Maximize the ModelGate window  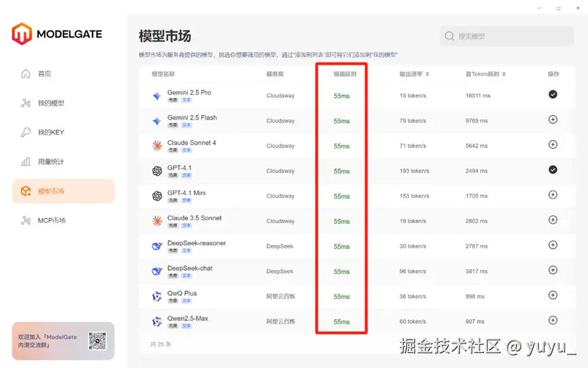pyautogui.click(x=558, y=8)
